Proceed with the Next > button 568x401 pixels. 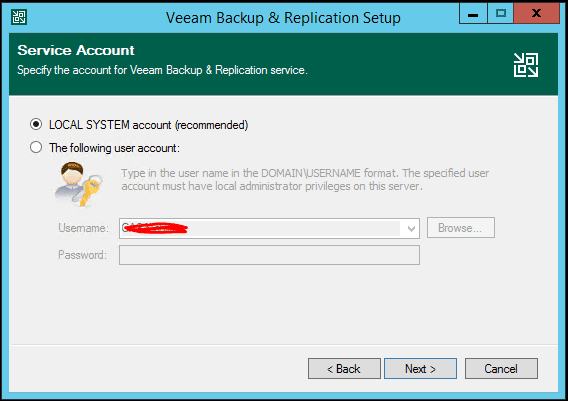(x=420, y=369)
